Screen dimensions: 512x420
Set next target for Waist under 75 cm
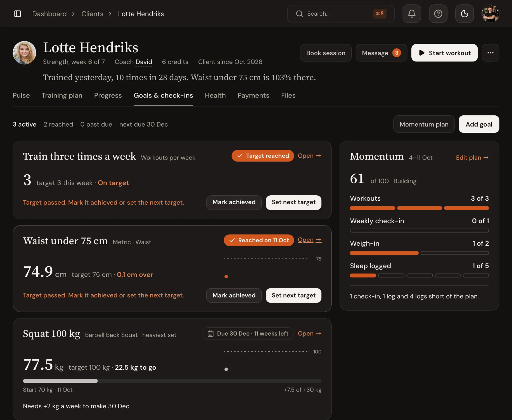pos(294,295)
